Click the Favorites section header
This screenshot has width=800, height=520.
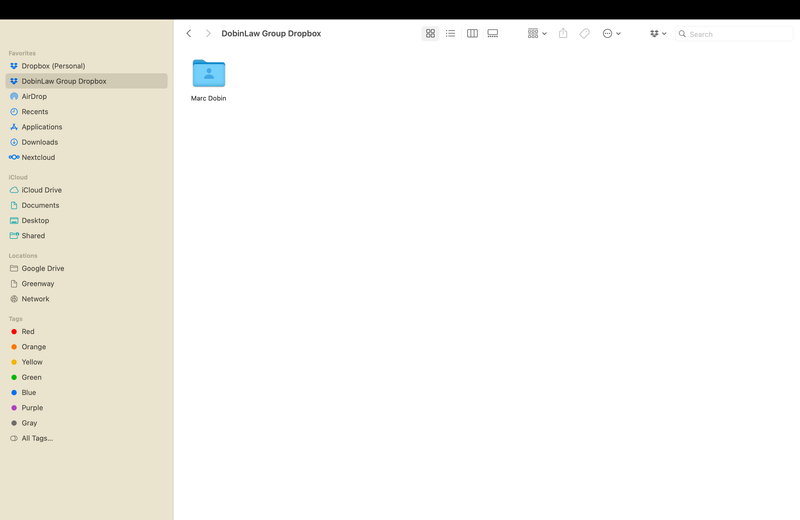[x=22, y=53]
